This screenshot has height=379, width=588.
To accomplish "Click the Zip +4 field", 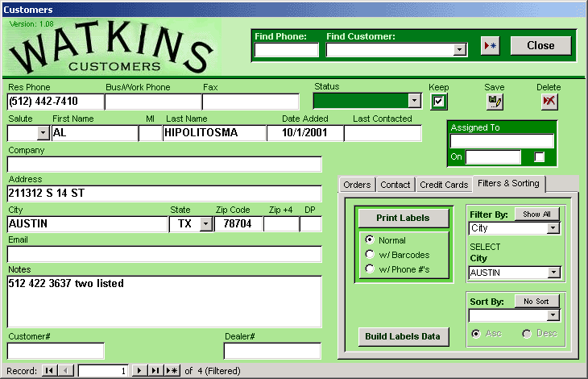I will (x=281, y=224).
